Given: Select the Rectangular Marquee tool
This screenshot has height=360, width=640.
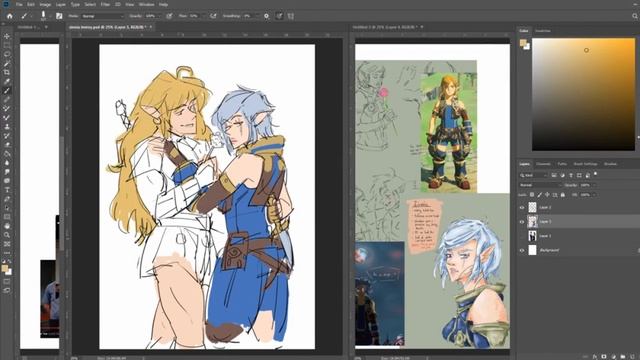Looking at the screenshot, I should 7,45.
